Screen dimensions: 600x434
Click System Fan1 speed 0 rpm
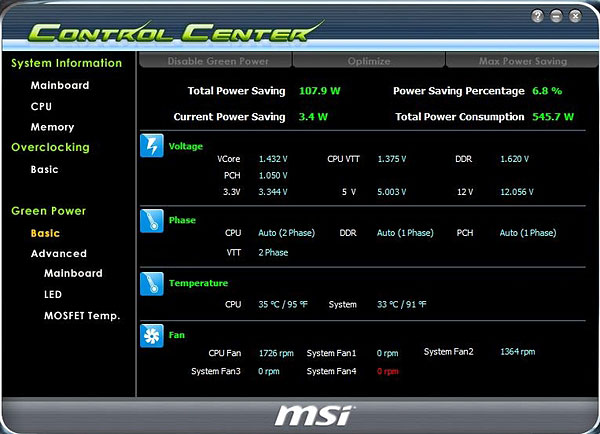[387, 353]
